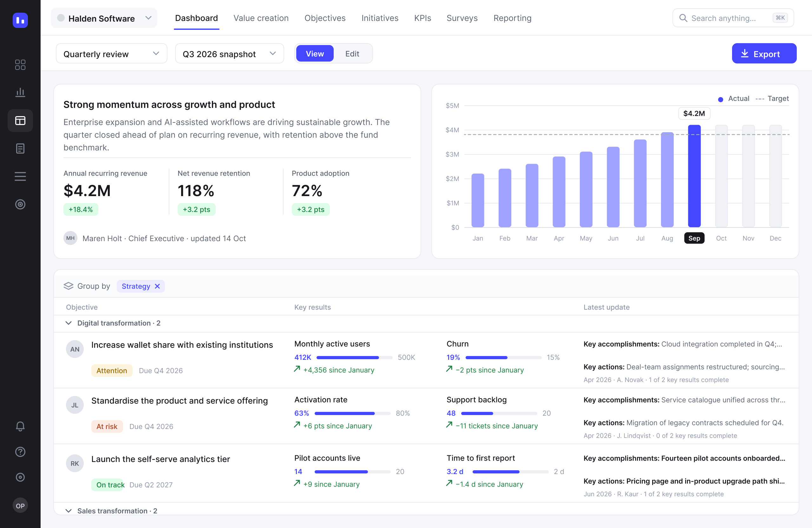Screen dimensions: 812x528
Task: Open the Value creation tab
Action: coord(261,18)
